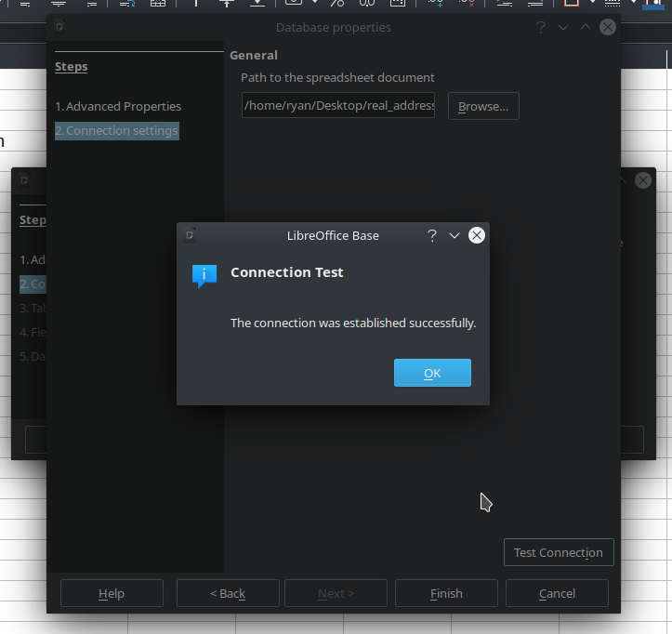Focus the spreadsheet document path field
This screenshot has width=672, height=634.
click(x=338, y=105)
